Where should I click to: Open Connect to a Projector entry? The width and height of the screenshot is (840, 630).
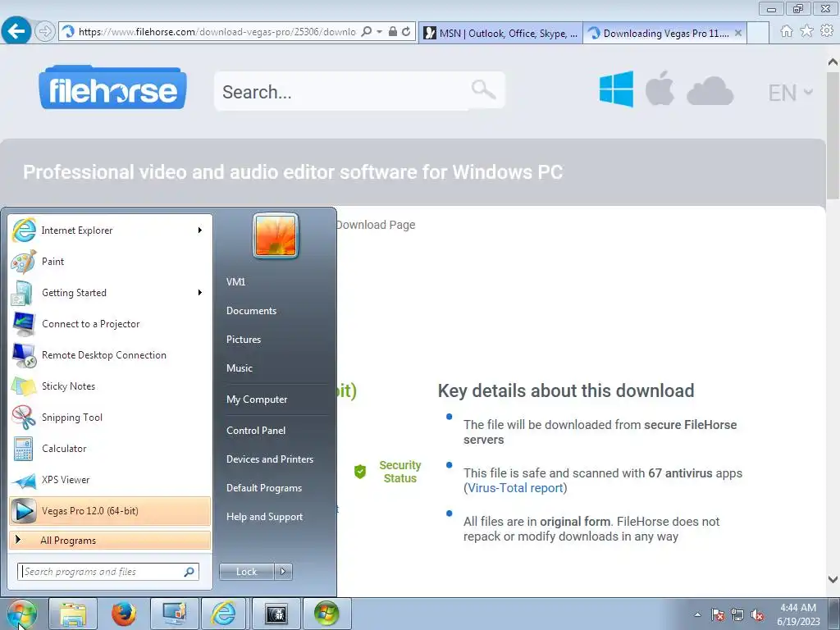[110, 324]
